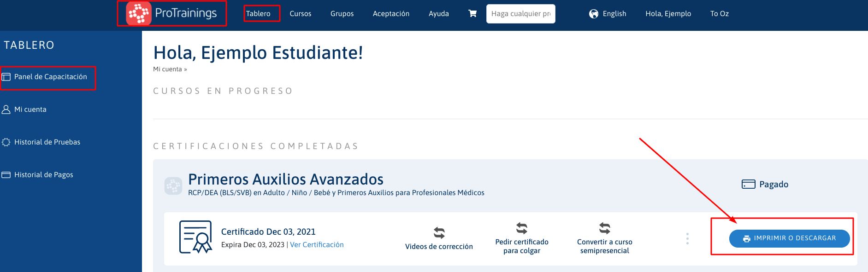Image resolution: width=868 pixels, height=272 pixels.
Task: Click the Convertir a curso semipresencial label
Action: pyautogui.click(x=605, y=246)
